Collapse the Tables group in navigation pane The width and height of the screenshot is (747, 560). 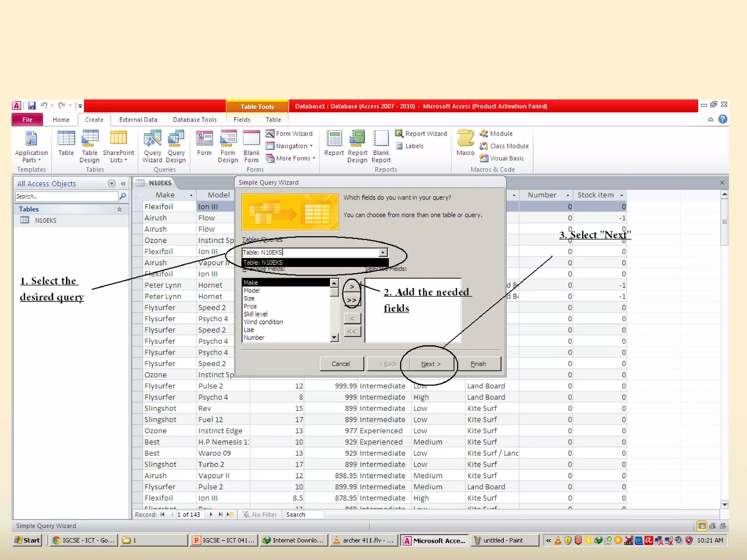[x=119, y=209]
